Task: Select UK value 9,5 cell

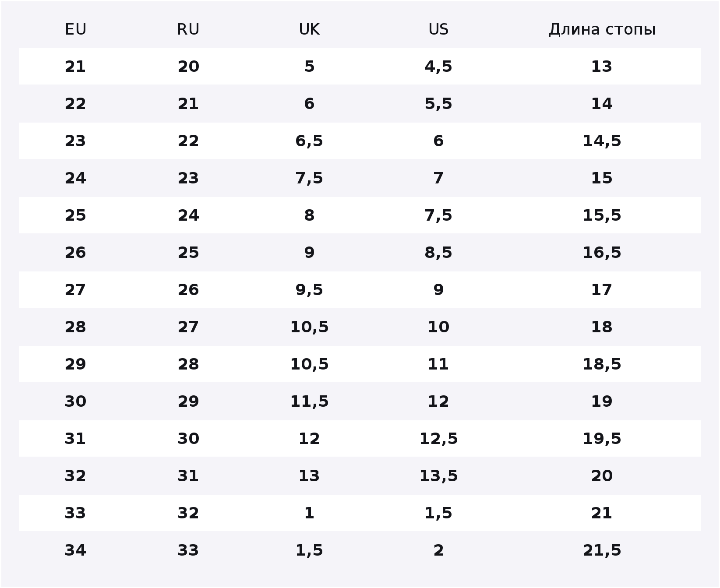Action: coord(309,290)
